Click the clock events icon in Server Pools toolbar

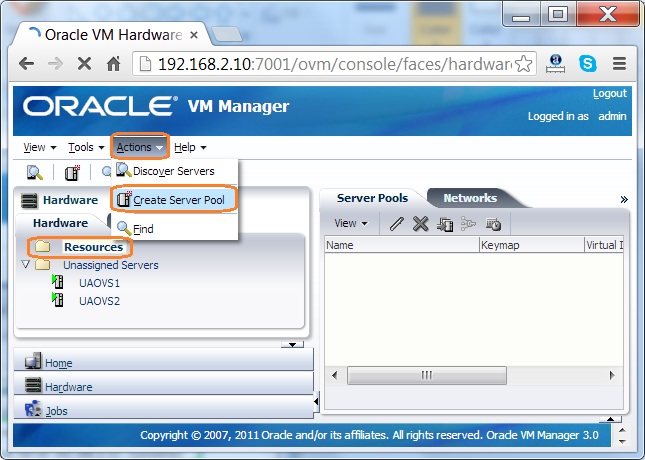pos(493,224)
